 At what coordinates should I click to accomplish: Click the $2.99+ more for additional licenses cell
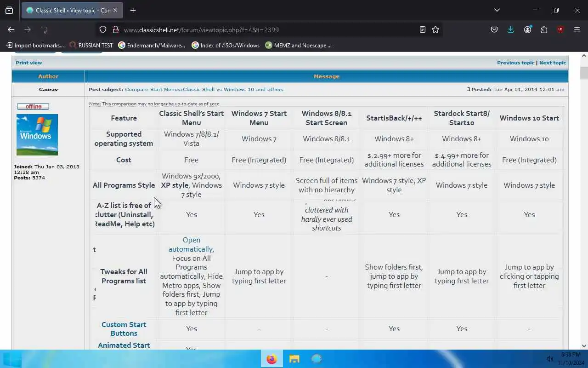394,160
